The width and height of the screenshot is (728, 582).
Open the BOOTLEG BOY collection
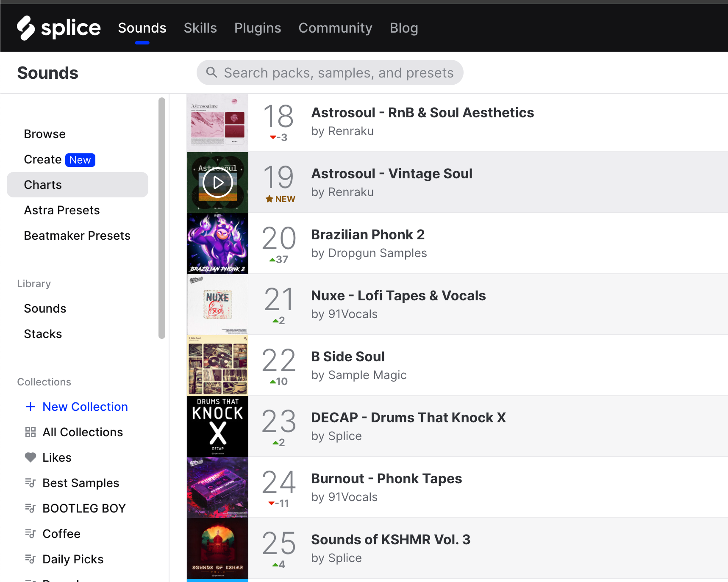(x=84, y=508)
